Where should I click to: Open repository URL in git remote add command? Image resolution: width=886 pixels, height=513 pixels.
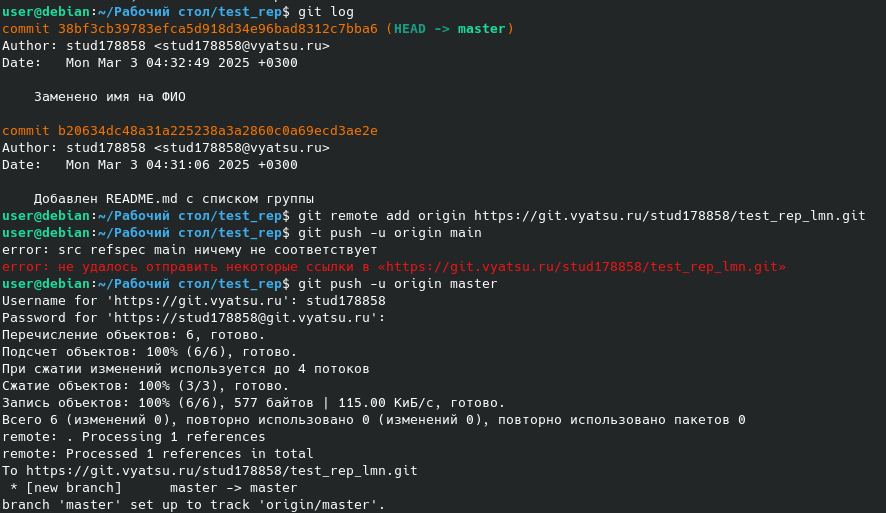[669, 216]
